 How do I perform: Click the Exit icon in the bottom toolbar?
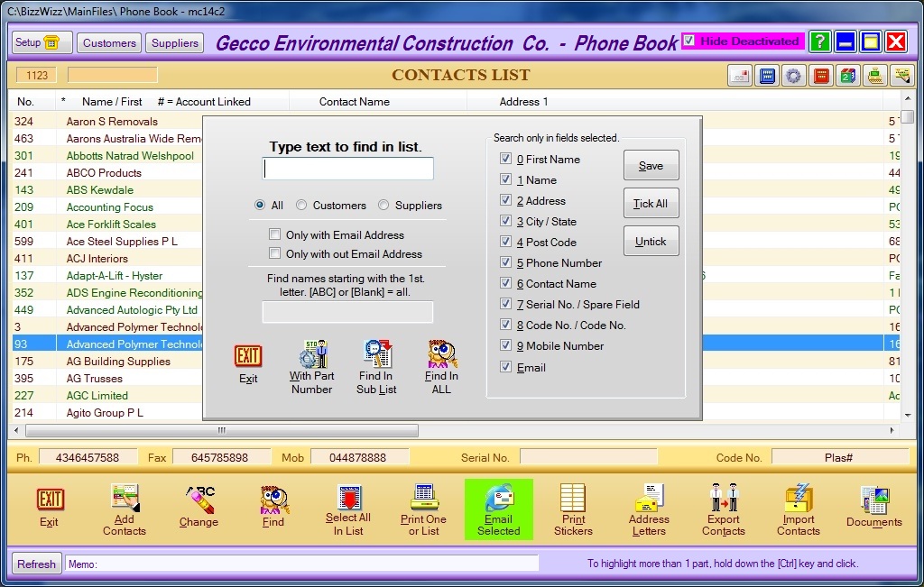[50, 509]
